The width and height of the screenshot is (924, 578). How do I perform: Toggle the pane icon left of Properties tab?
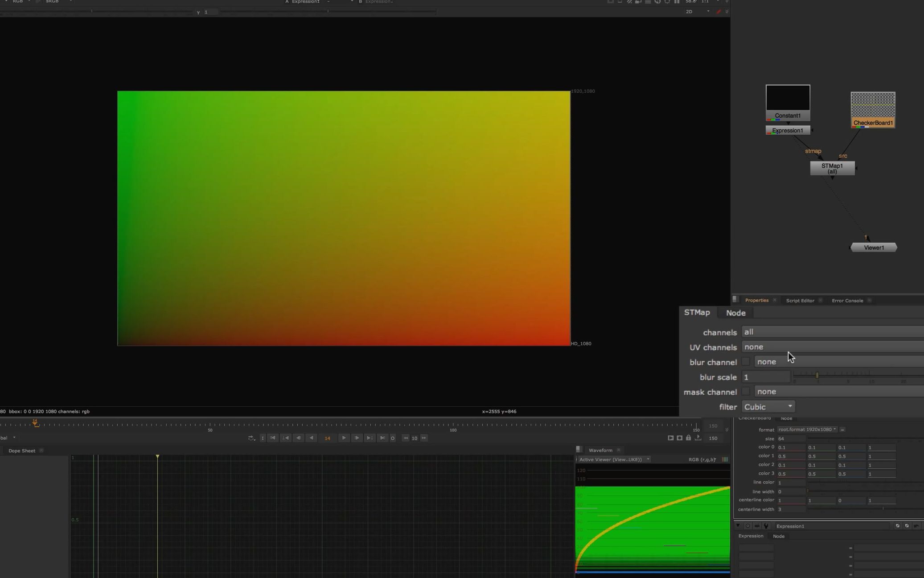(x=735, y=300)
